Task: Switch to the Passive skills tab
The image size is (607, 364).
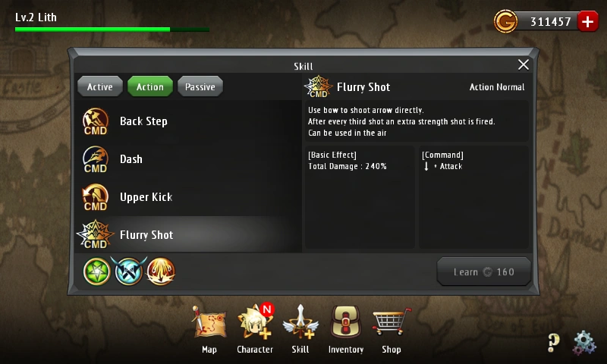Action: [x=200, y=86]
